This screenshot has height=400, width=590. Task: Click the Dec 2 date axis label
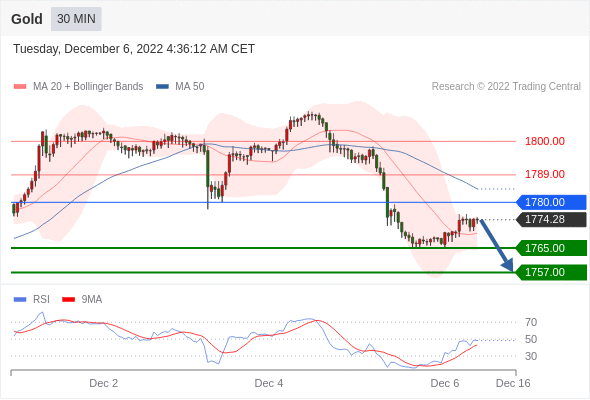[x=103, y=383]
